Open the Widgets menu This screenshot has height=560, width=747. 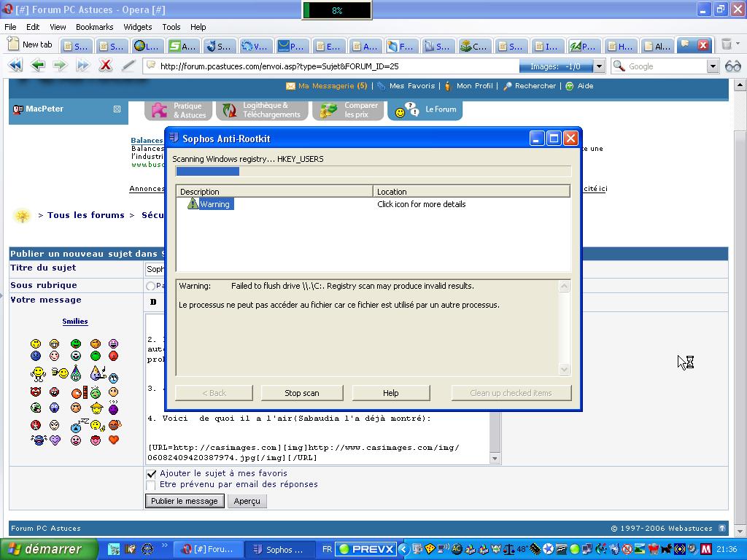tap(137, 27)
